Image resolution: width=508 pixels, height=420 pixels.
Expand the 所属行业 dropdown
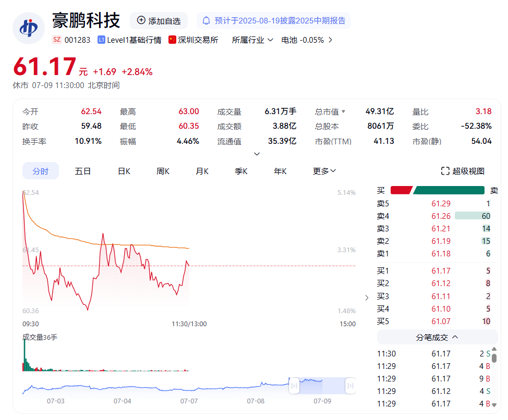point(270,40)
